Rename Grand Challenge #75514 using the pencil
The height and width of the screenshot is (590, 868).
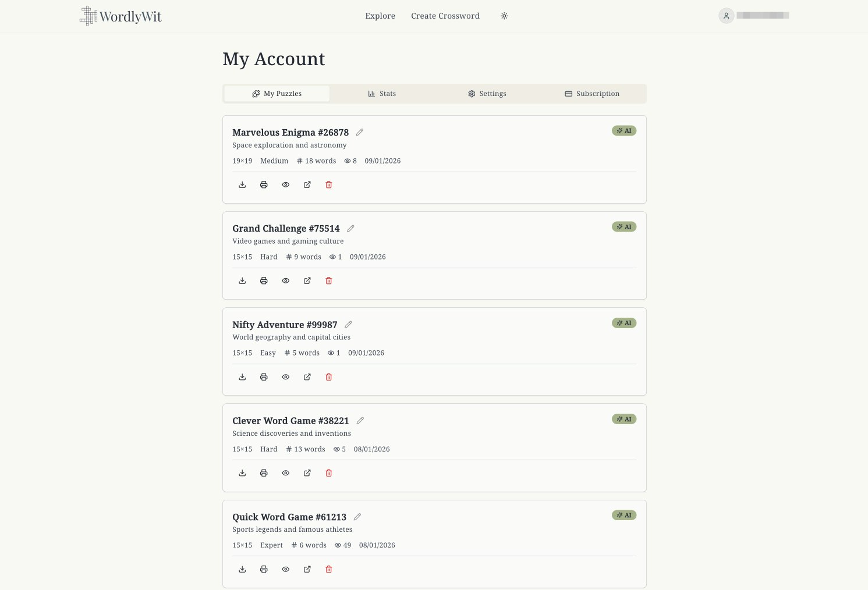350,228
